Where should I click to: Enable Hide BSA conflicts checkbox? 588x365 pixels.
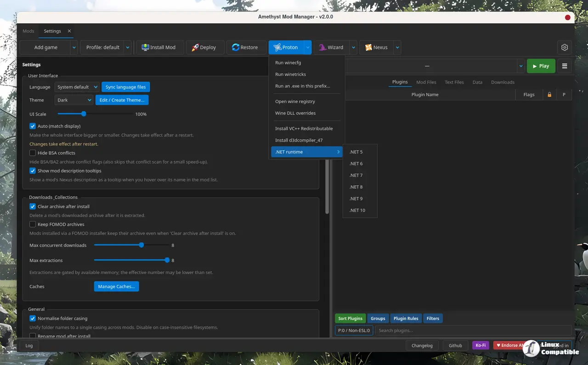click(x=33, y=153)
